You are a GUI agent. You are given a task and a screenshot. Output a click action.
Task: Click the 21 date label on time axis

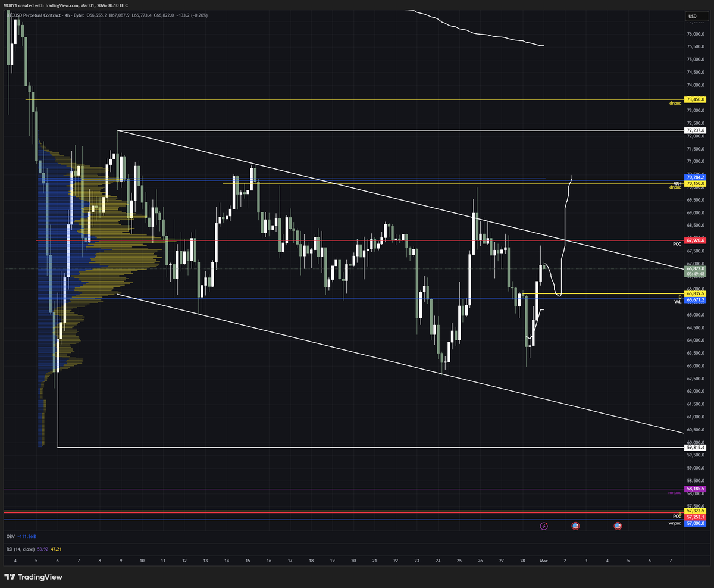coord(374,561)
